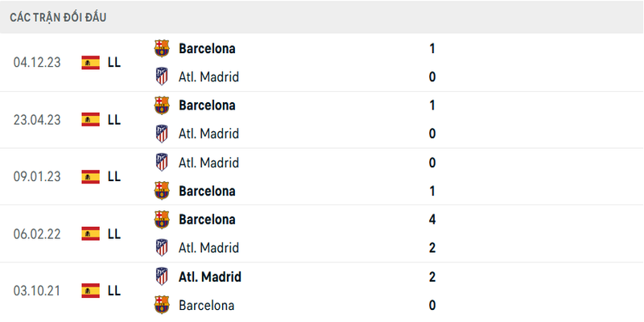Image resolution: width=644 pixels, height=322 pixels.
Task: Click Atl. Madrid's crest in the 09.01.23 match
Action: [162, 163]
